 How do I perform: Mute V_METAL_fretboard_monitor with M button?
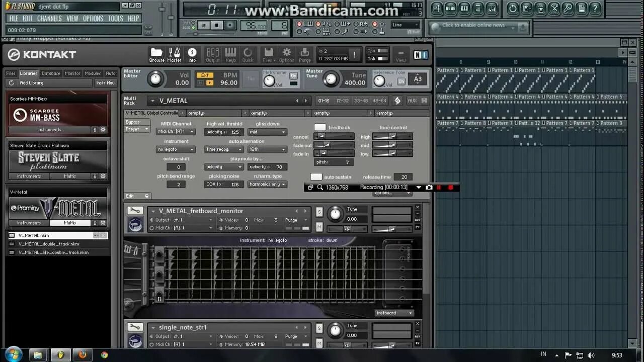pyautogui.click(x=319, y=227)
